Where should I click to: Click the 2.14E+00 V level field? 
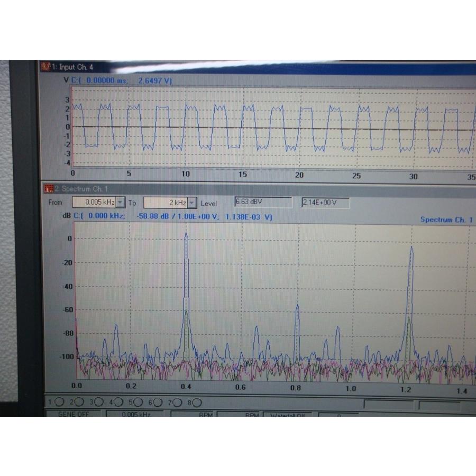click(x=325, y=203)
